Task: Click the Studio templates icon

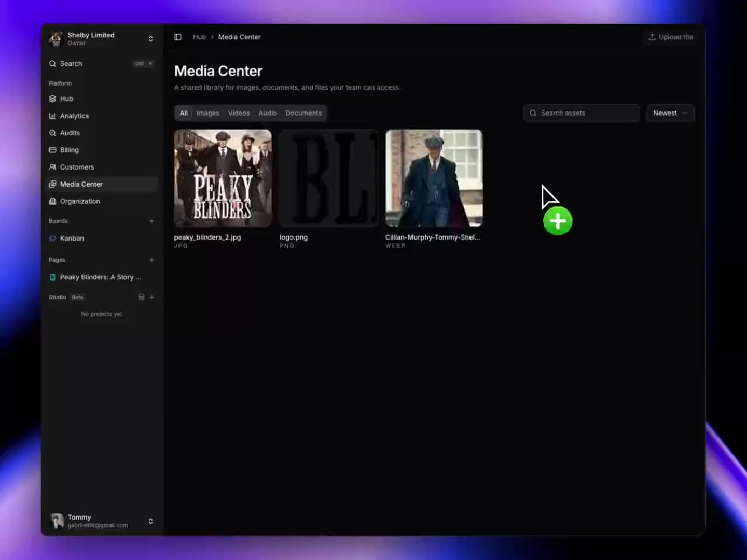Action: pyautogui.click(x=141, y=297)
